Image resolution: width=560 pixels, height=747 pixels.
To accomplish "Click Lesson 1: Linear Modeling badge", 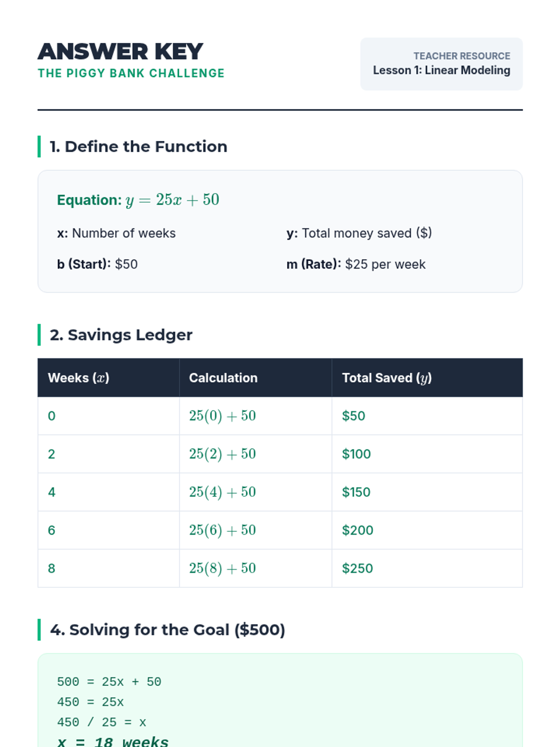I will pos(441,70).
